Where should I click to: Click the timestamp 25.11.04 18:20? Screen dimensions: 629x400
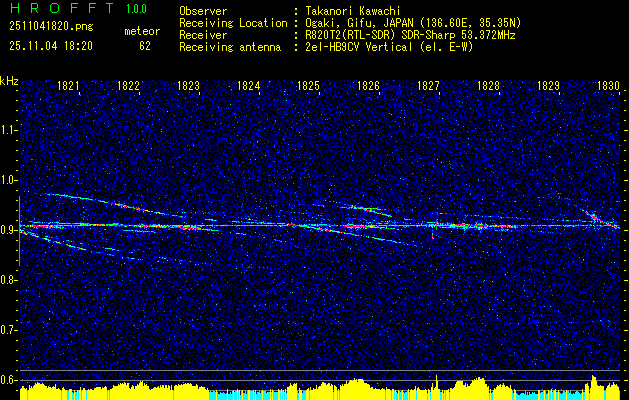[51, 46]
